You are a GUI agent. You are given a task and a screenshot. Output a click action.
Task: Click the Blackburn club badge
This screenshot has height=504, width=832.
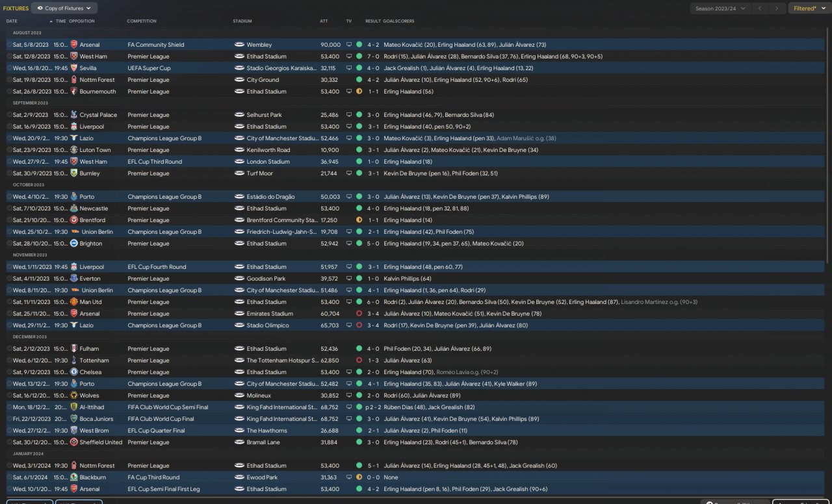(74, 477)
